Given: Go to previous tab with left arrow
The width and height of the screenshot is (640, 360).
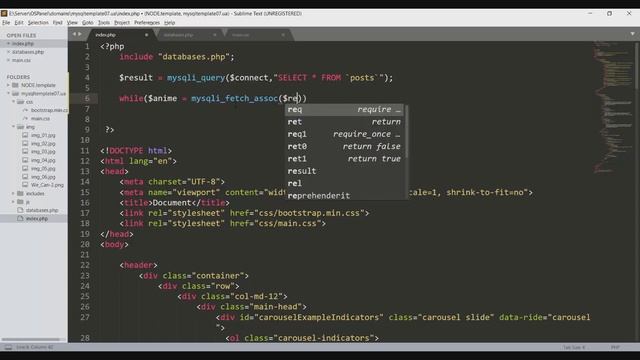Looking at the screenshot, I should (74, 35).
